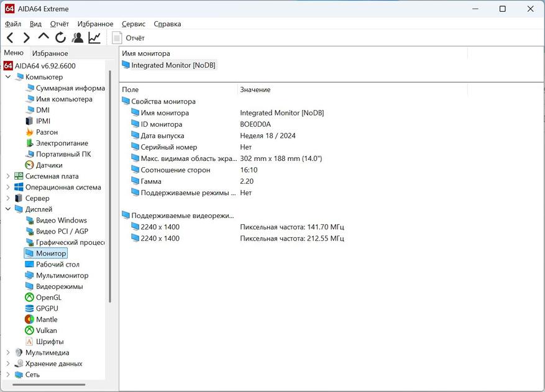Collapse the Компьютер tree node
This screenshot has width=545, height=392.
click(8, 77)
